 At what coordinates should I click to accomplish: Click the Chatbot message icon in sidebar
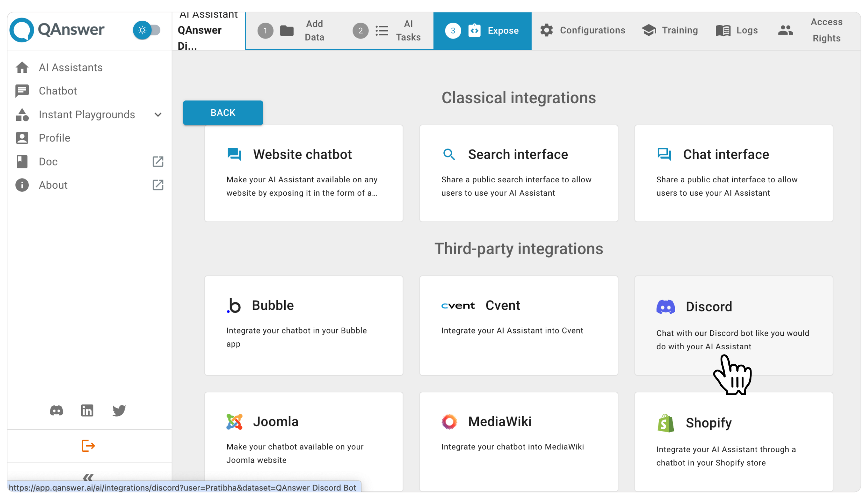coord(22,91)
